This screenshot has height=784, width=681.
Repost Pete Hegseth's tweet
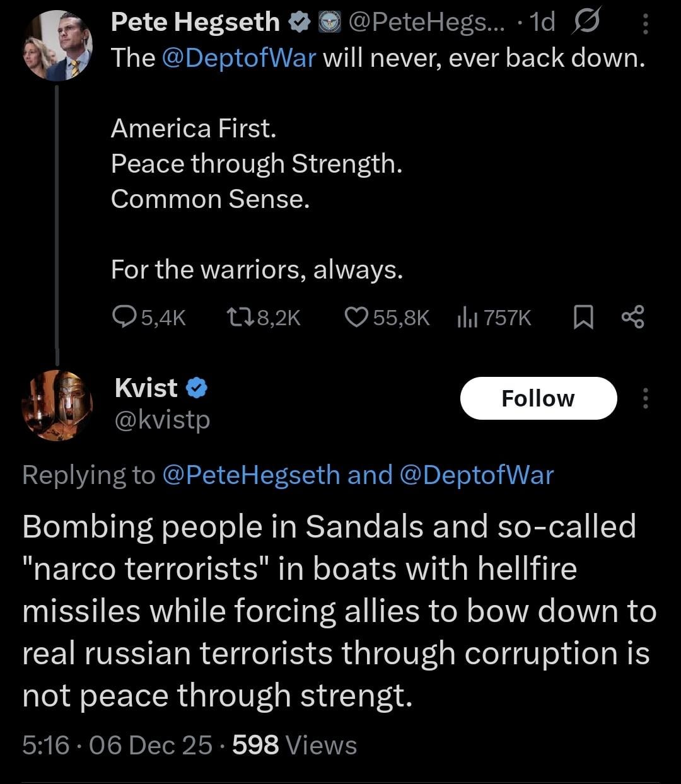point(240,317)
